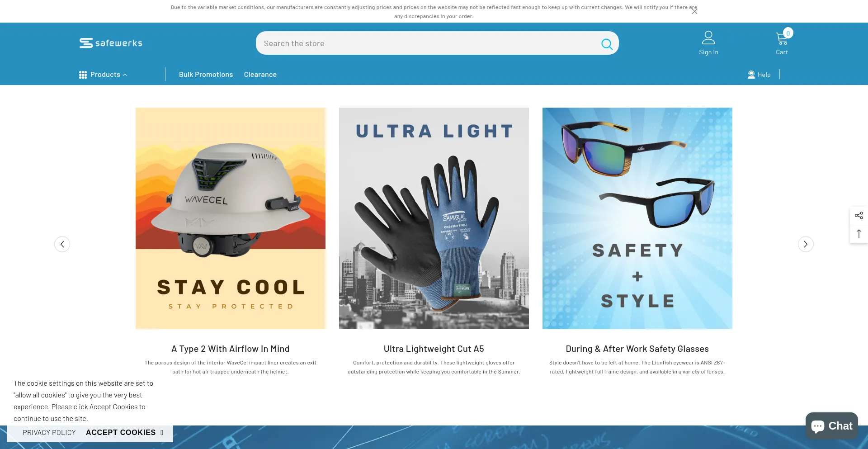
Task: Open Bulk Promotions menu item
Action: 206,75
